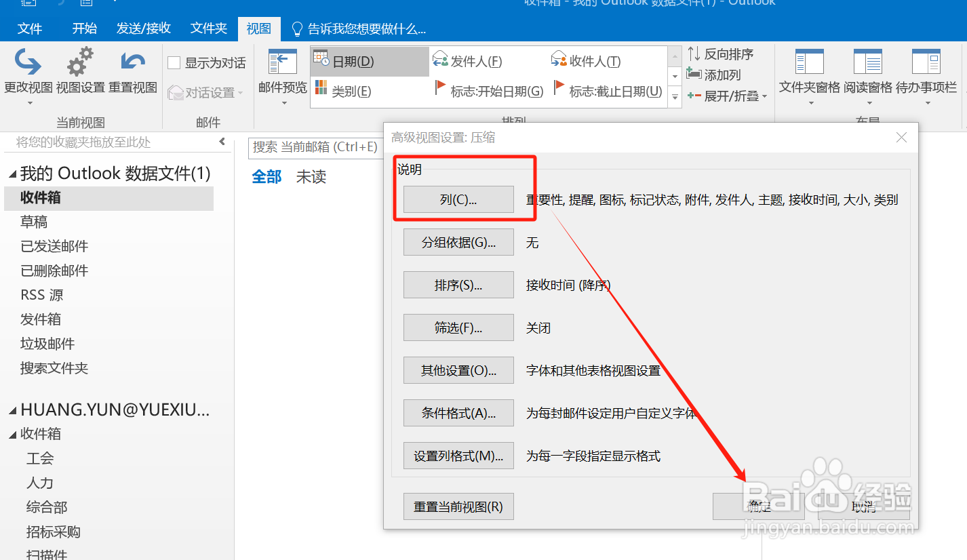Open Reading Pane (阅读窗格) layout menu
967x560 pixels.
(868, 76)
